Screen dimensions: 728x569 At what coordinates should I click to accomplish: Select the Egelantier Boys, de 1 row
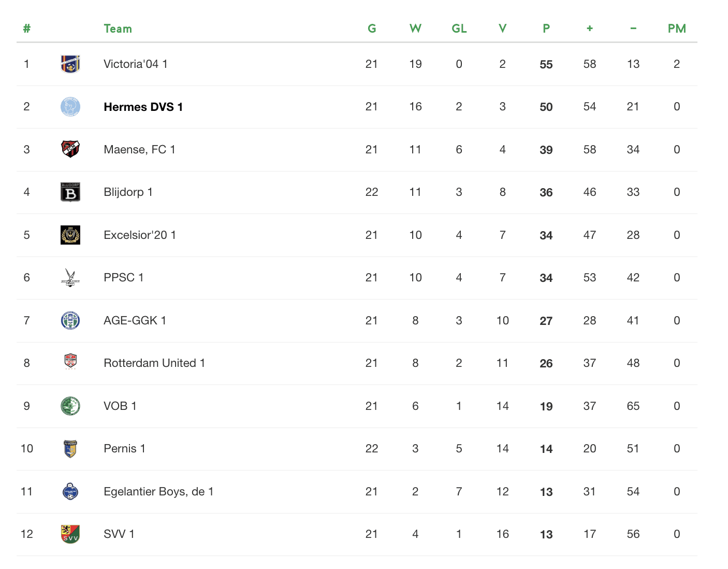point(357,492)
